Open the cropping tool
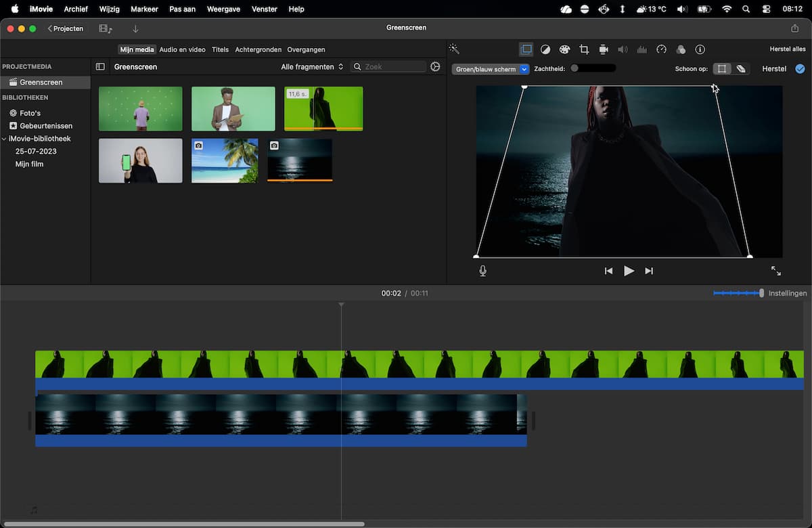The image size is (812, 528). [x=584, y=49]
